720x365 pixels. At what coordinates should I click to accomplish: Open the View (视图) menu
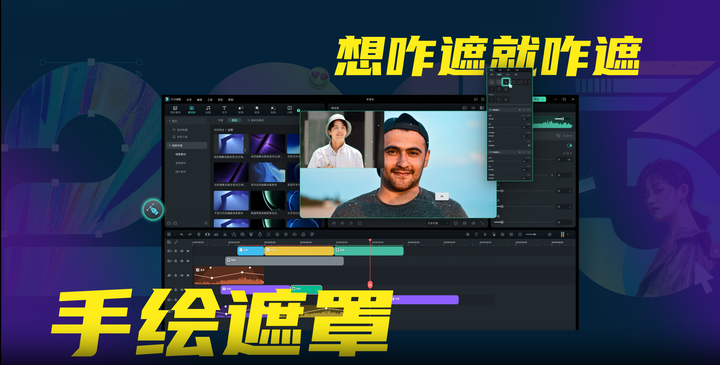click(220, 100)
